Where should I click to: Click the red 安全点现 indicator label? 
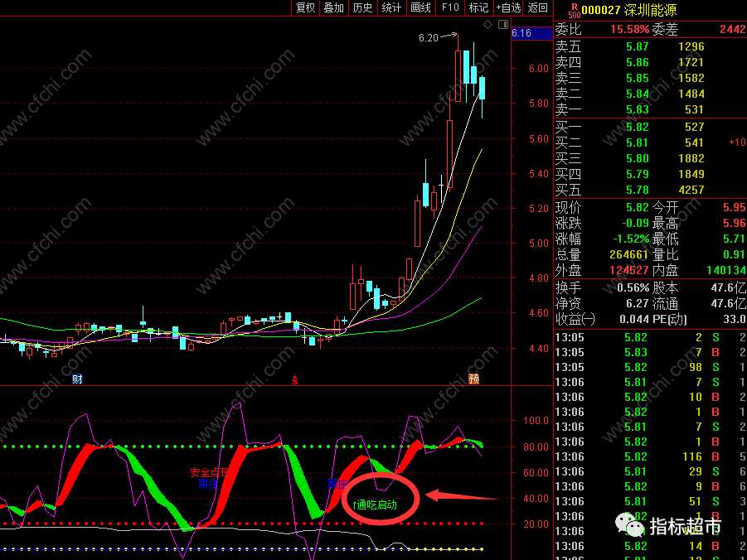coord(210,473)
